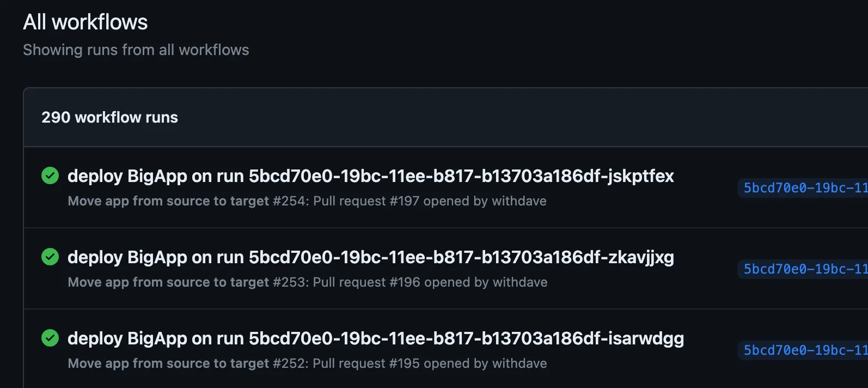868x388 pixels.
Task: Click the checkmark icon on the isarwdgg run
Action: tap(50, 337)
